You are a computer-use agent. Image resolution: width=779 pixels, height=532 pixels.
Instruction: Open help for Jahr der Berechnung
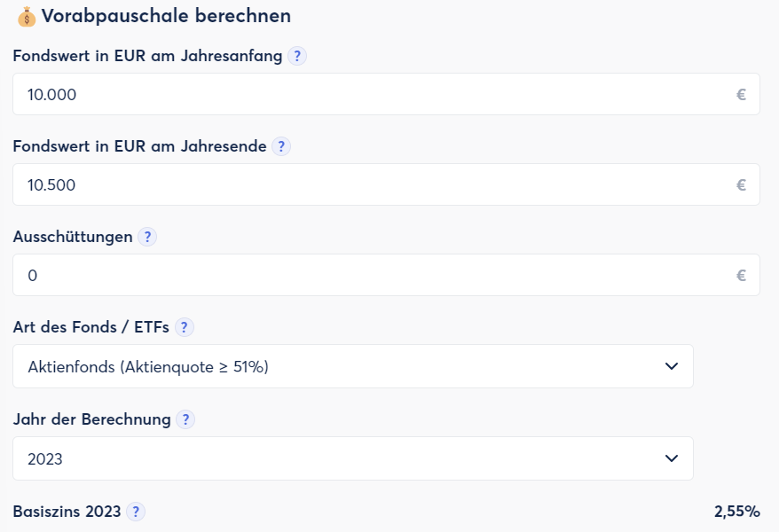(x=185, y=420)
